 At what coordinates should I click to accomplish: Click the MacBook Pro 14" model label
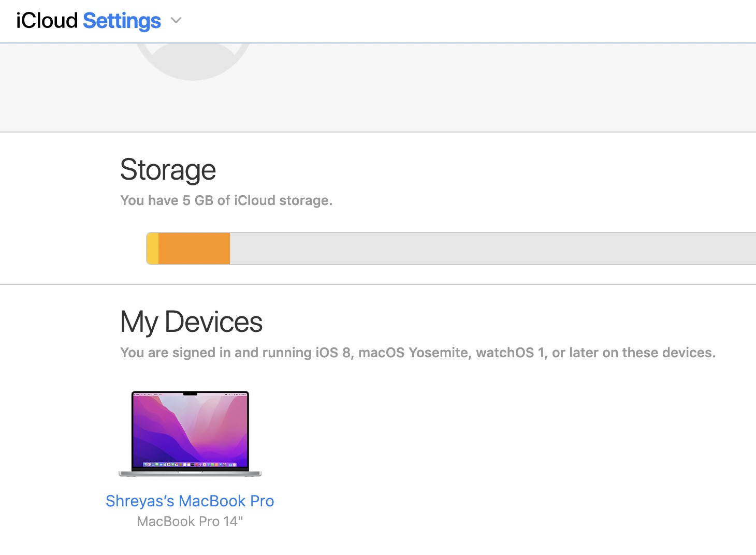pyautogui.click(x=190, y=521)
